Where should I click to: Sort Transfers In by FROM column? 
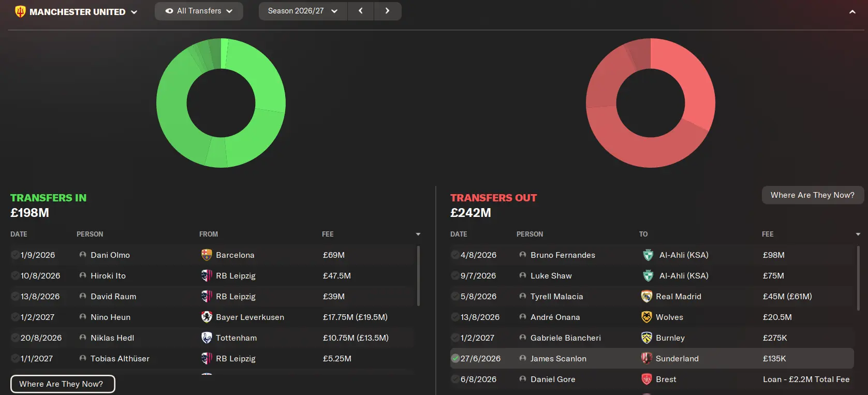209,234
